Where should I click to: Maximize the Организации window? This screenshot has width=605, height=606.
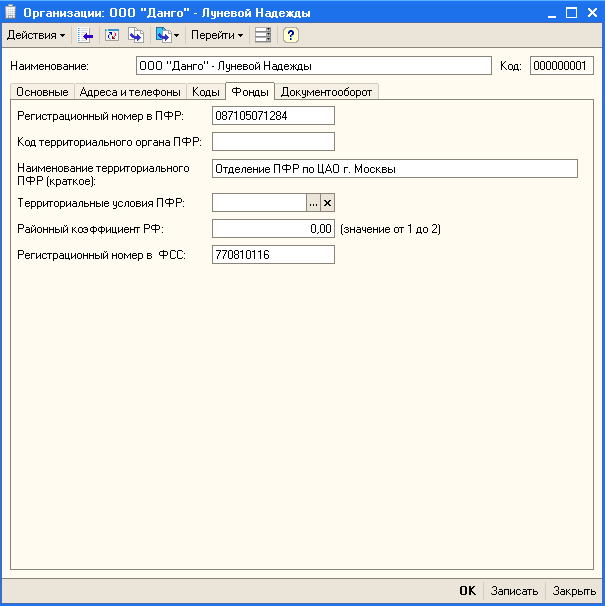(571, 13)
